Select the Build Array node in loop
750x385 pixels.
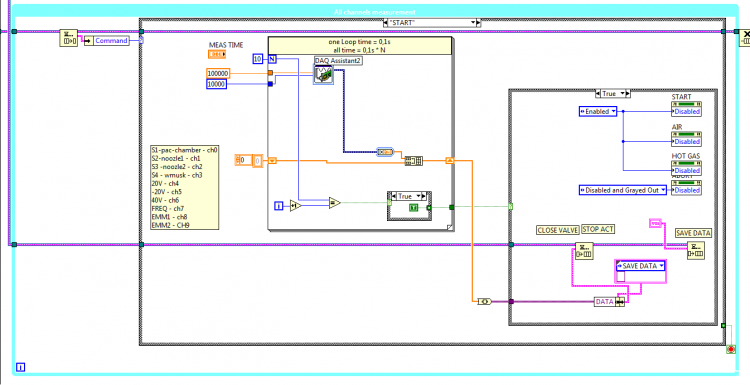(x=413, y=161)
